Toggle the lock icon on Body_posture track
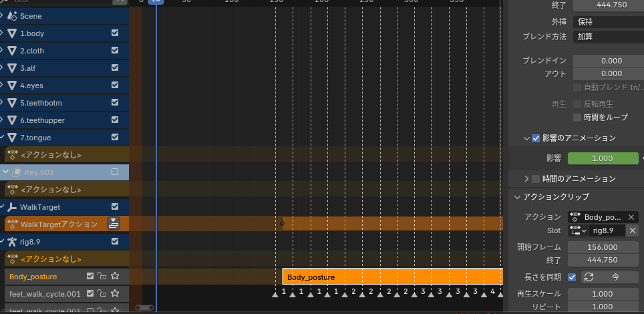The height and width of the screenshot is (314, 644). tap(102, 276)
